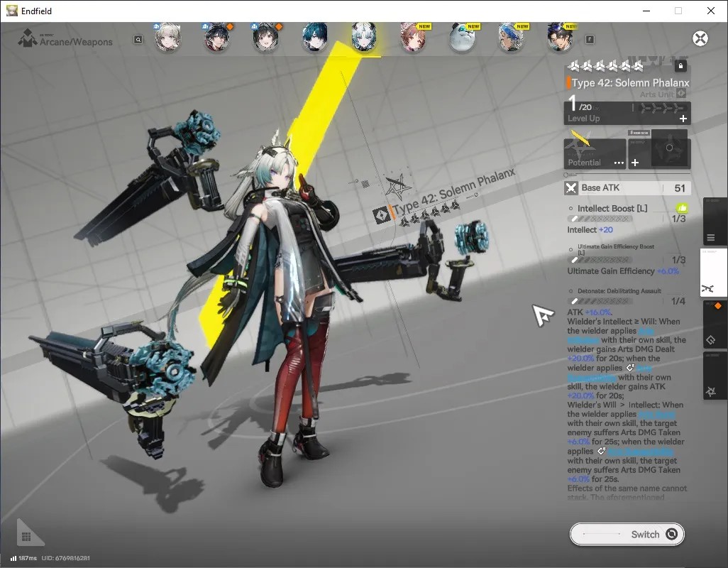The width and height of the screenshot is (728, 568).
Task: Select the highlighted white-haired character portrait
Action: click(363, 37)
